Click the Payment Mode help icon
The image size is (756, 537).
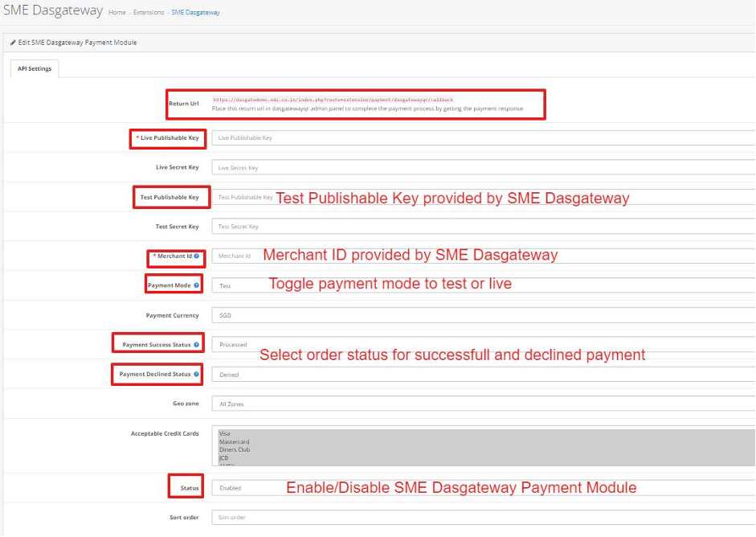(196, 285)
